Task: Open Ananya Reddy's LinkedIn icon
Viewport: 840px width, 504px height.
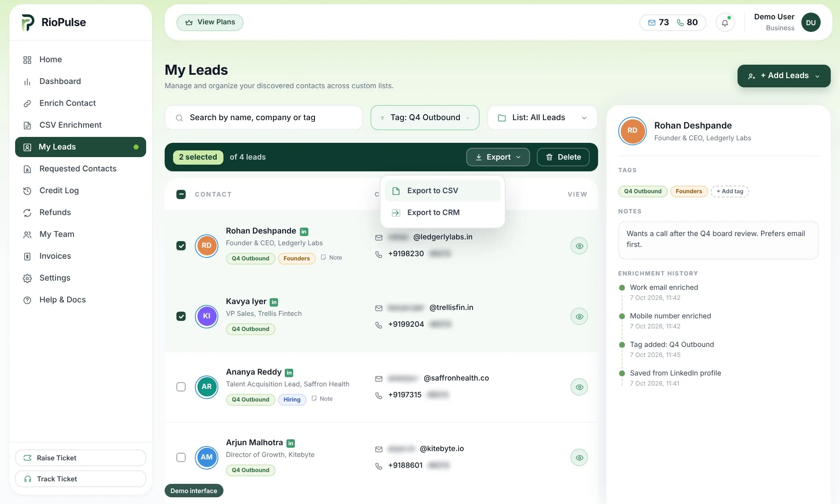Action: [289, 373]
